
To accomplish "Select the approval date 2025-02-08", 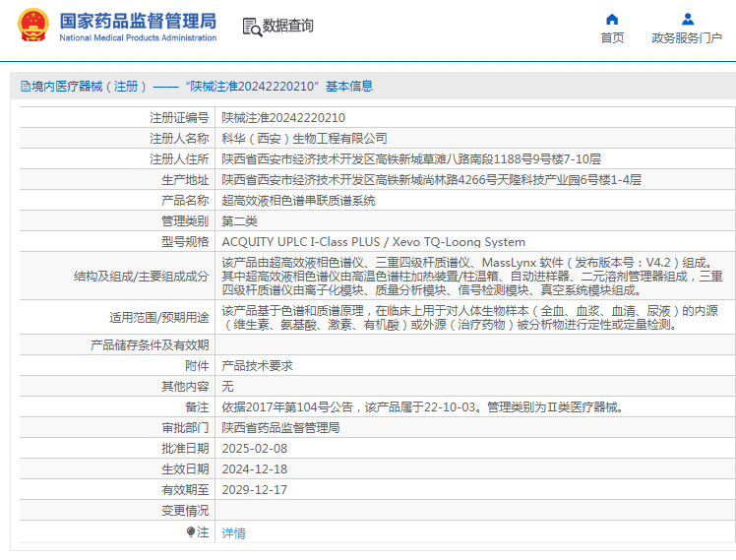I will [x=255, y=448].
